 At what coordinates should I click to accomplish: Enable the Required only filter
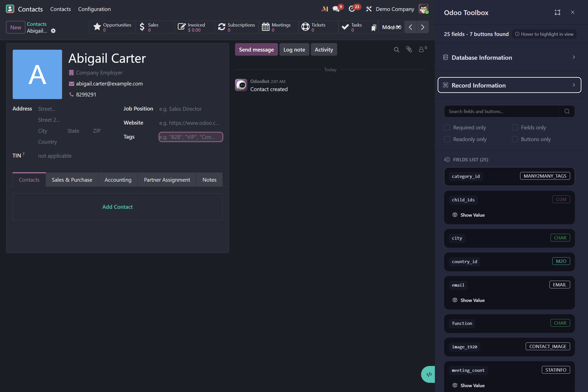point(447,127)
